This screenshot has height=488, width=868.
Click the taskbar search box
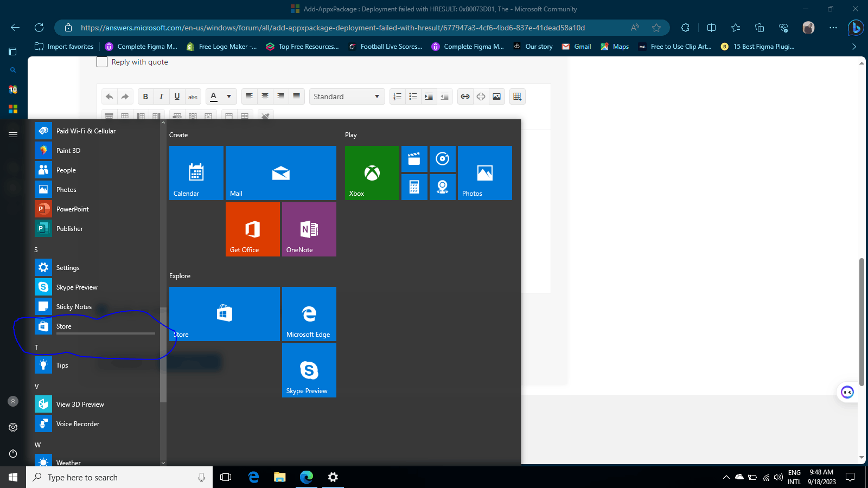click(119, 477)
